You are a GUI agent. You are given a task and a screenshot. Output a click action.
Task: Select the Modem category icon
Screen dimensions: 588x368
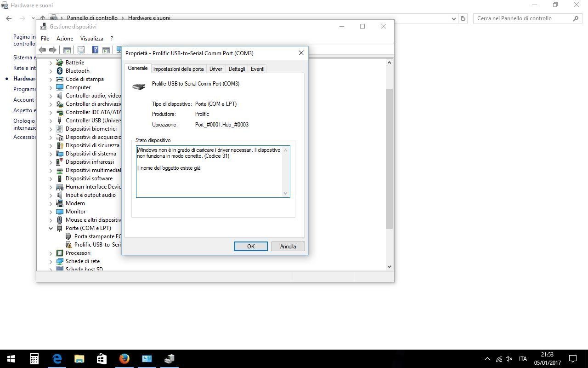pyautogui.click(x=59, y=203)
